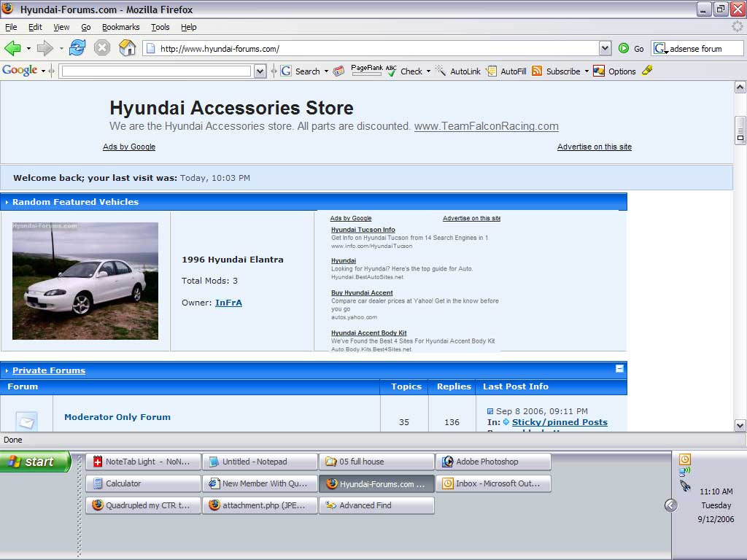Click the search engine selector icon

point(659,48)
